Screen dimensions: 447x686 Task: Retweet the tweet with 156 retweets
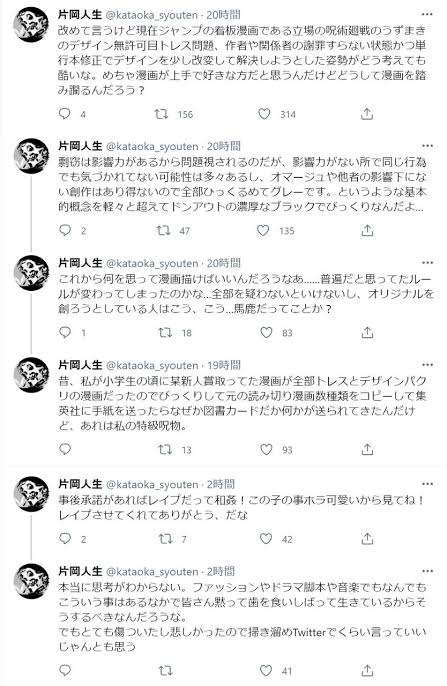tap(161, 114)
